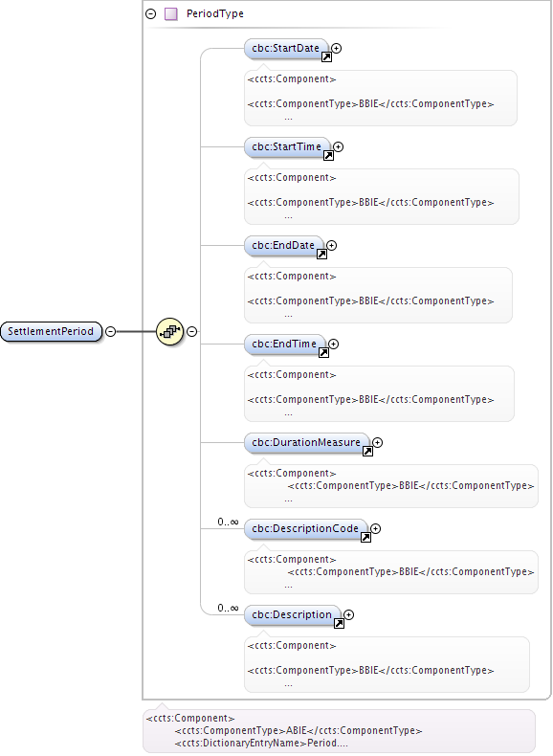Follow reference arrow on cbc:EndDate
Screen dimensions: 553x756
[321, 255]
